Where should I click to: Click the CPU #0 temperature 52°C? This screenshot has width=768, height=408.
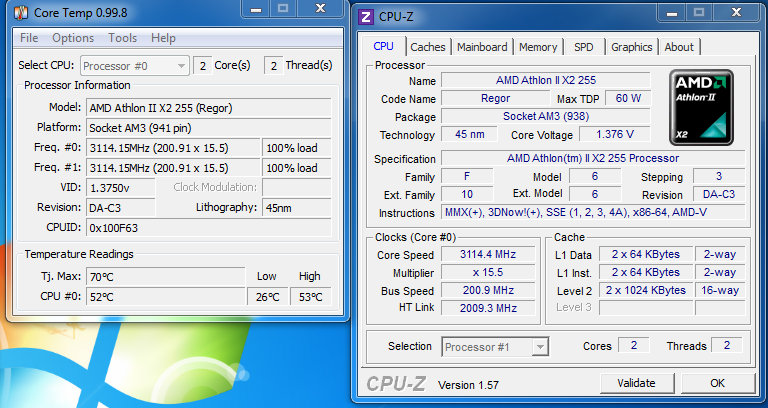[166, 297]
